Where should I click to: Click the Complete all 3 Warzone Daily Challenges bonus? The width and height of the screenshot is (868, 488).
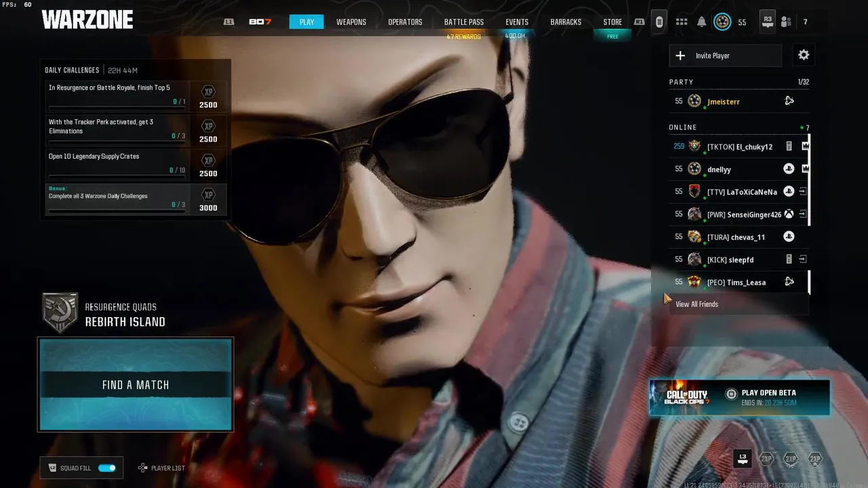tap(136, 199)
